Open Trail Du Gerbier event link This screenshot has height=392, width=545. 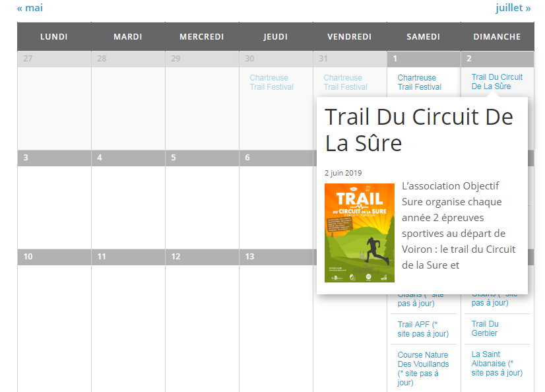pos(485,329)
